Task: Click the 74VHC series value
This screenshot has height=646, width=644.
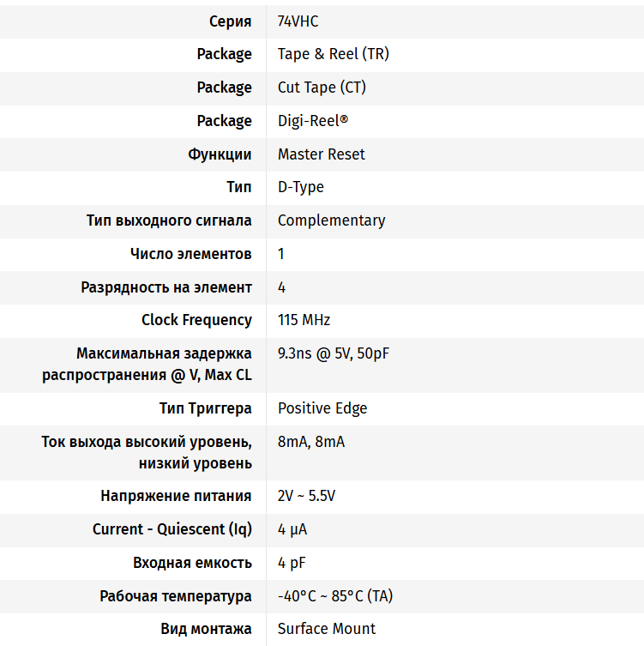Action: click(298, 21)
